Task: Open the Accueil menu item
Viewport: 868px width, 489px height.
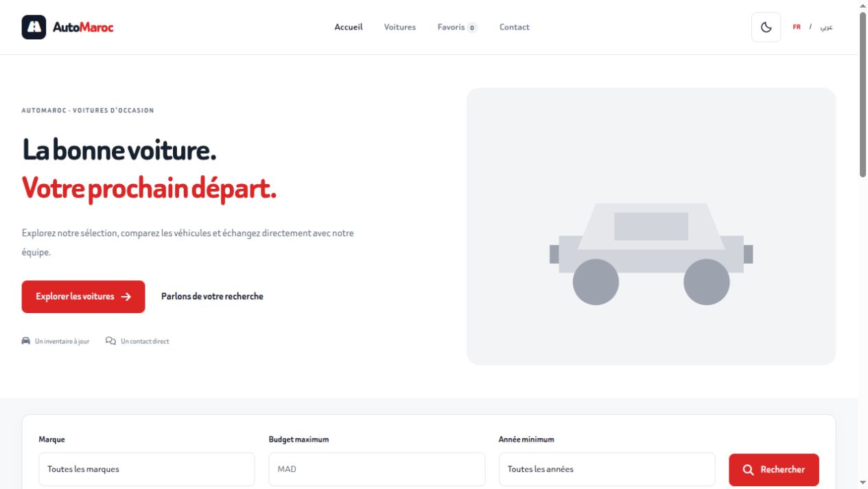Action: (349, 27)
